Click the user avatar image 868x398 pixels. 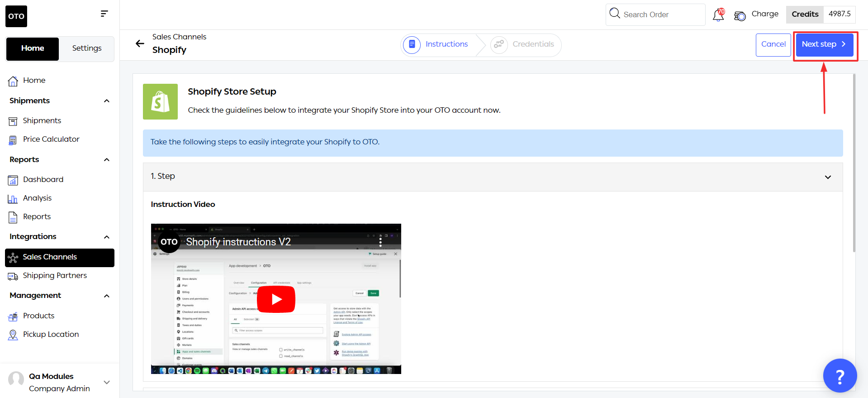coord(16,379)
